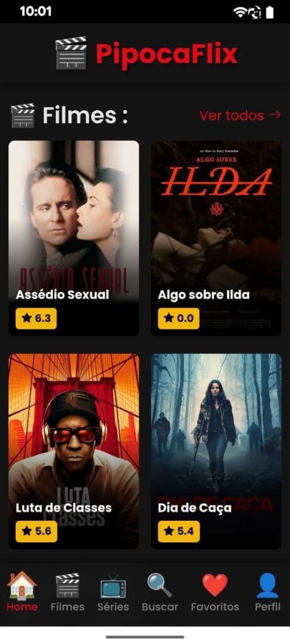This screenshot has height=644, width=290.
Task: Tap the 6.3 star rating badge
Action: point(36,318)
